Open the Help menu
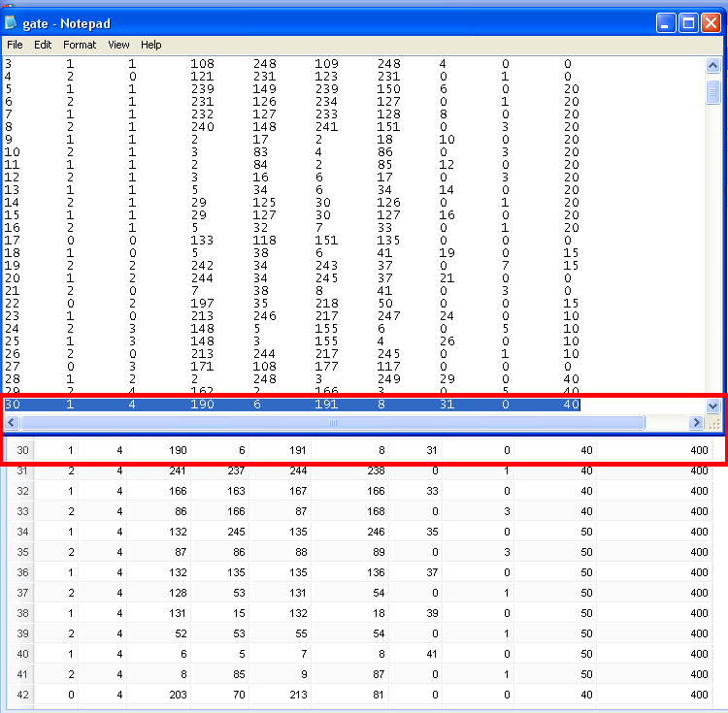 pyautogui.click(x=150, y=45)
